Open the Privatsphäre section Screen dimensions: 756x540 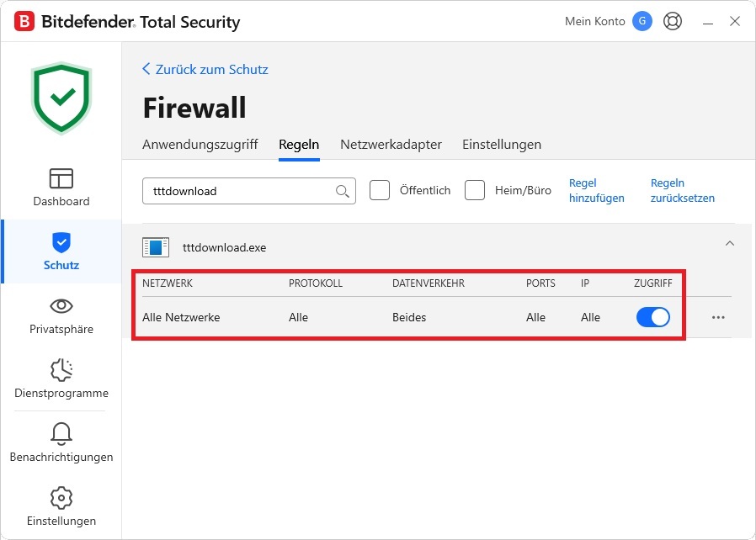[61, 315]
